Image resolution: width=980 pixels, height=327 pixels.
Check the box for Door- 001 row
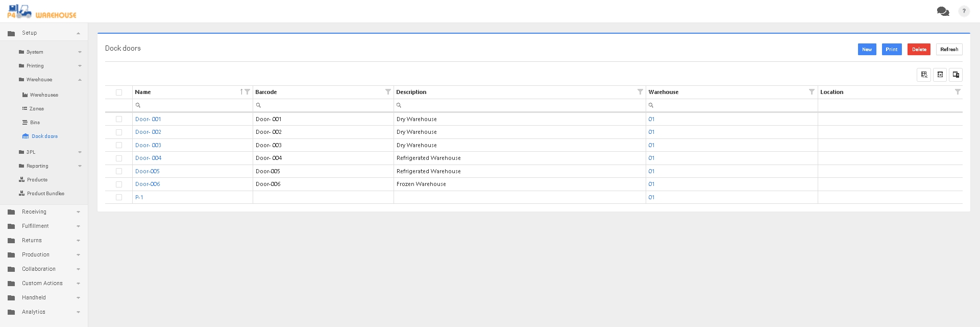click(119, 119)
